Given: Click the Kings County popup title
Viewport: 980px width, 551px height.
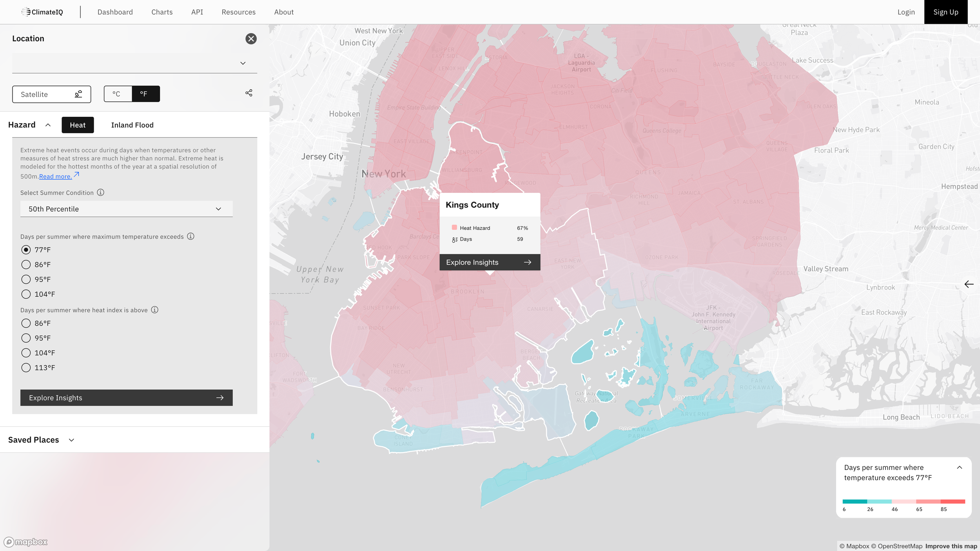Looking at the screenshot, I should 472,205.
